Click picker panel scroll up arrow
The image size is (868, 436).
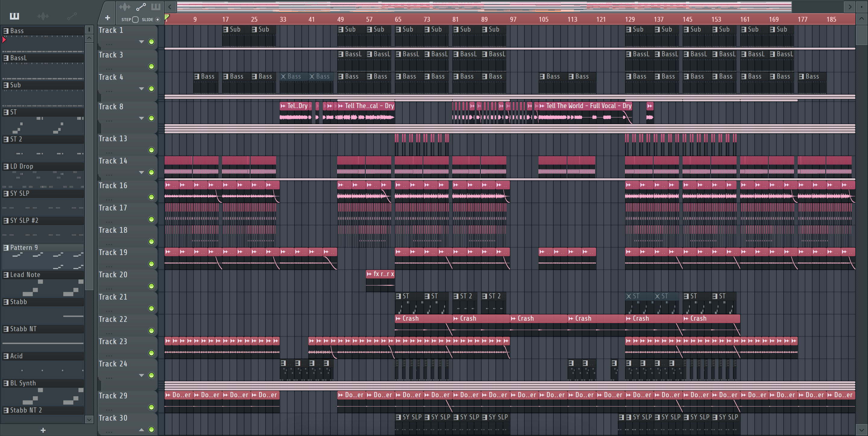pyautogui.click(x=89, y=38)
